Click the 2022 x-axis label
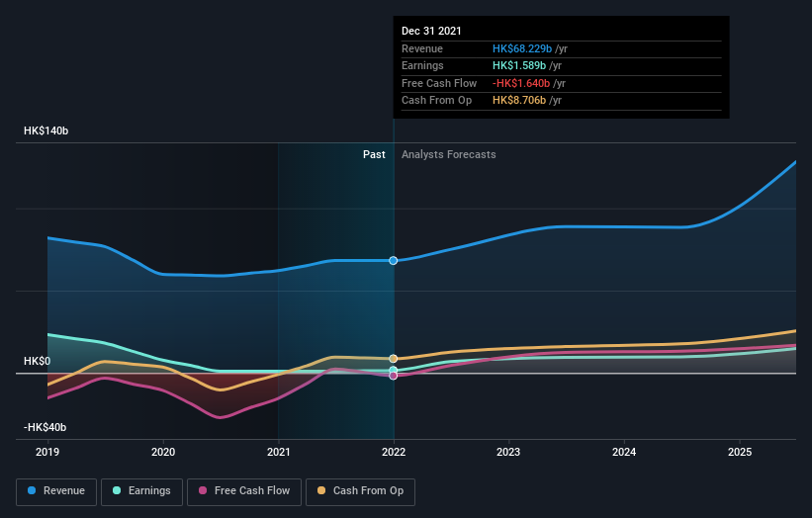 click(x=394, y=452)
